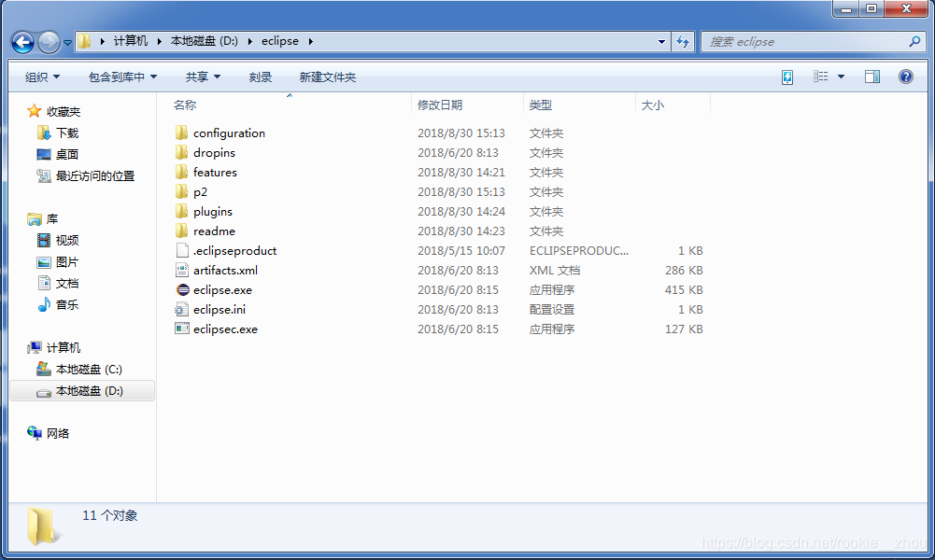This screenshot has width=935, height=560.
Task: Create a folder with 新建文件夹
Action: click(327, 77)
